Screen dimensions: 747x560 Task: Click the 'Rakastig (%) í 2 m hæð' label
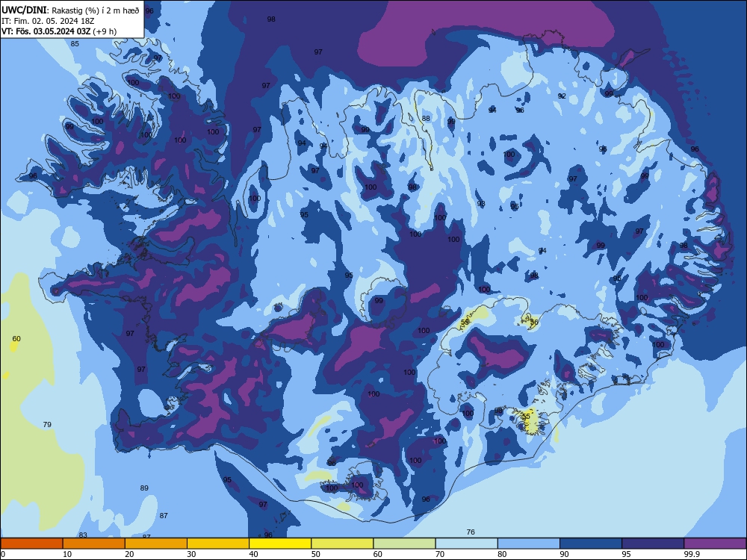96,10
